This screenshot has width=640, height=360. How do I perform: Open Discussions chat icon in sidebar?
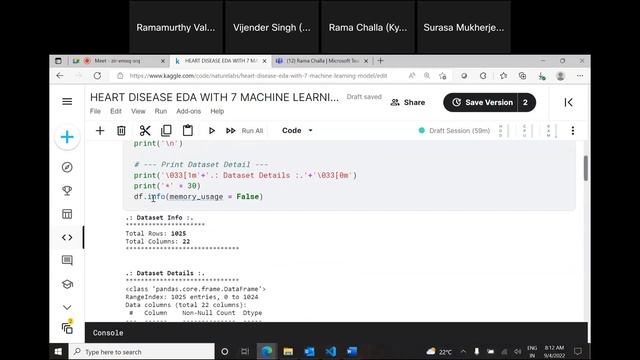click(67, 260)
